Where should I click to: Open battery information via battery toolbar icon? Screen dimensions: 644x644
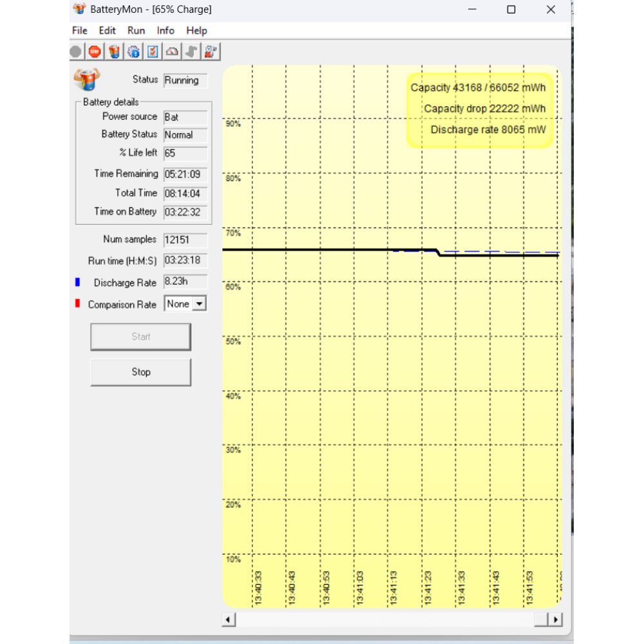click(114, 52)
